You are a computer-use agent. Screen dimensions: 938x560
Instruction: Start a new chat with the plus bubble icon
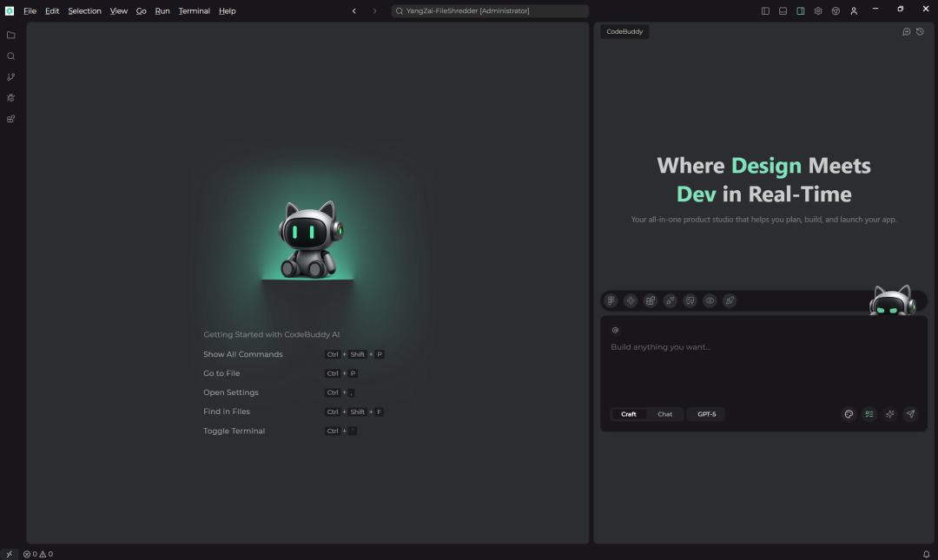coord(906,32)
